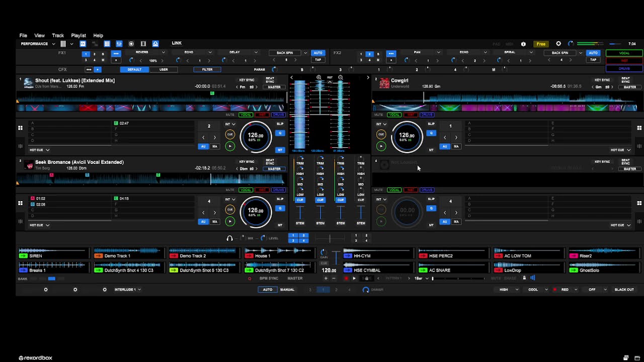644x362 pixels.
Task: Open the 1Bar sequencer length dropdown
Action: point(421,278)
